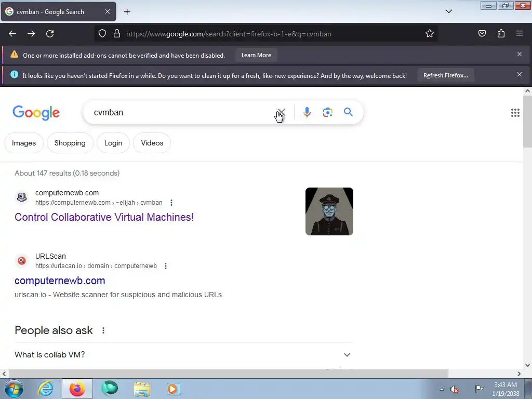Click the Google logo

coord(36,113)
